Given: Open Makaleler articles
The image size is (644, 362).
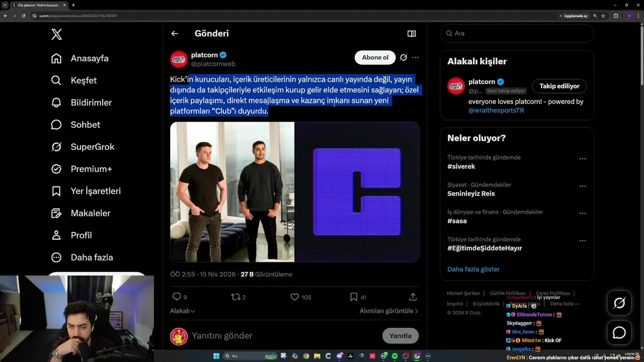Looking at the screenshot, I should pos(80,213).
